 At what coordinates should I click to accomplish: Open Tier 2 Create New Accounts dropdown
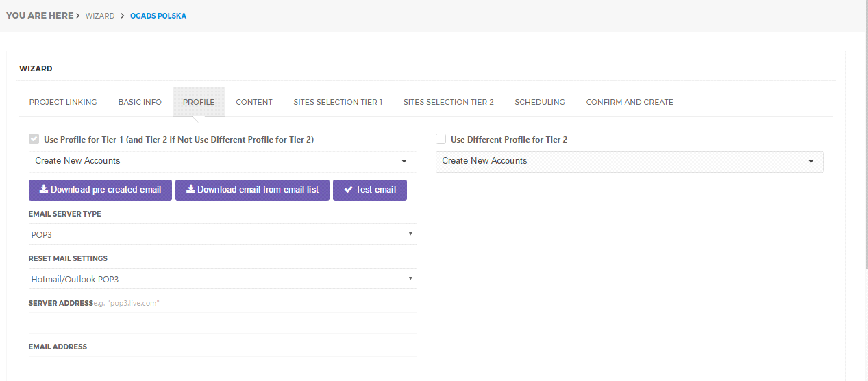(629, 161)
